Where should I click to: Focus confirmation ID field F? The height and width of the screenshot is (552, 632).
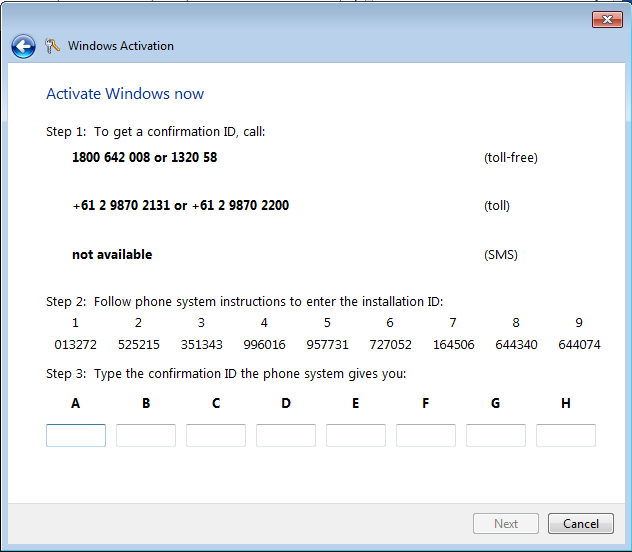pyautogui.click(x=426, y=435)
